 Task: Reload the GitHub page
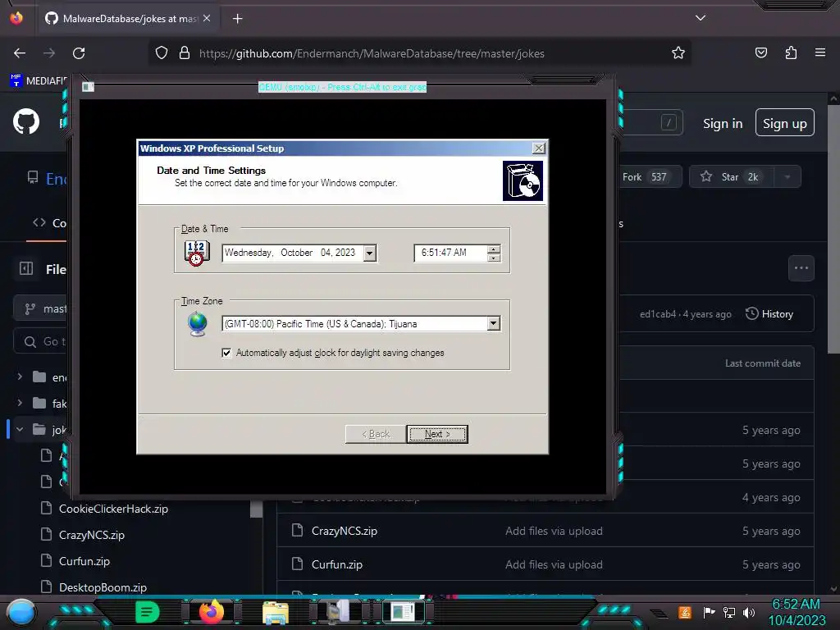(x=79, y=53)
